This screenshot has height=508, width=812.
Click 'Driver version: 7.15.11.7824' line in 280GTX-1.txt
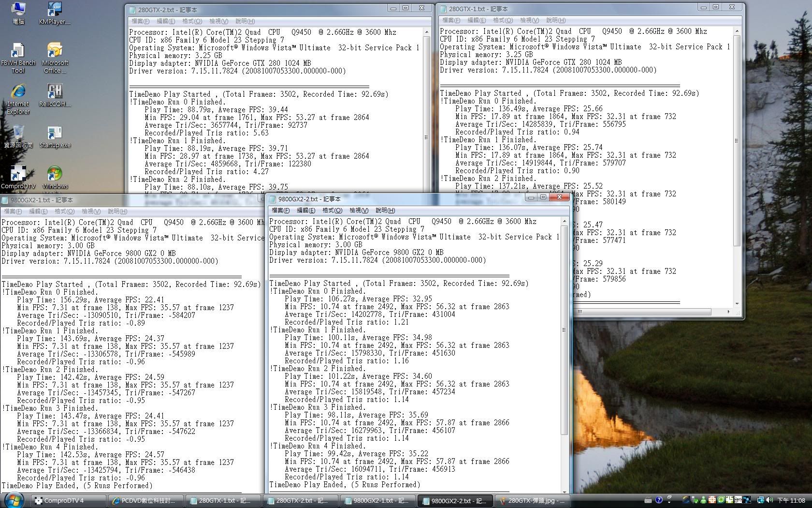coord(548,70)
